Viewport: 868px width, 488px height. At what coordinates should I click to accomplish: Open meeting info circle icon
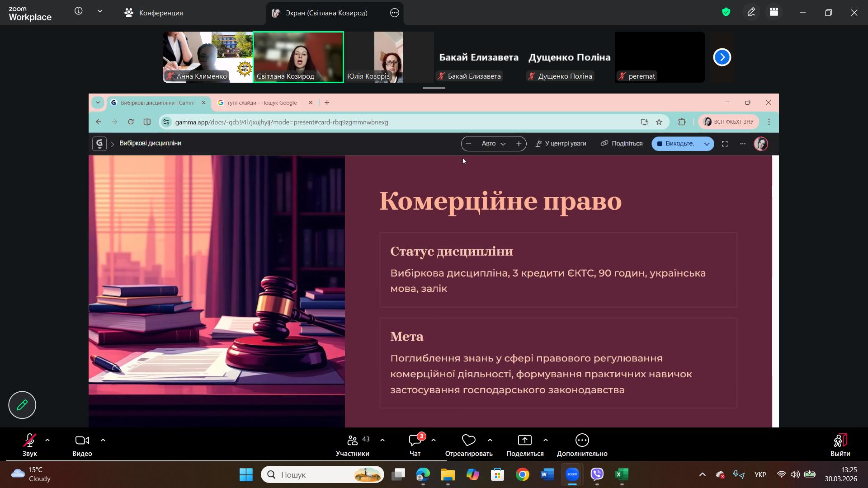point(79,11)
